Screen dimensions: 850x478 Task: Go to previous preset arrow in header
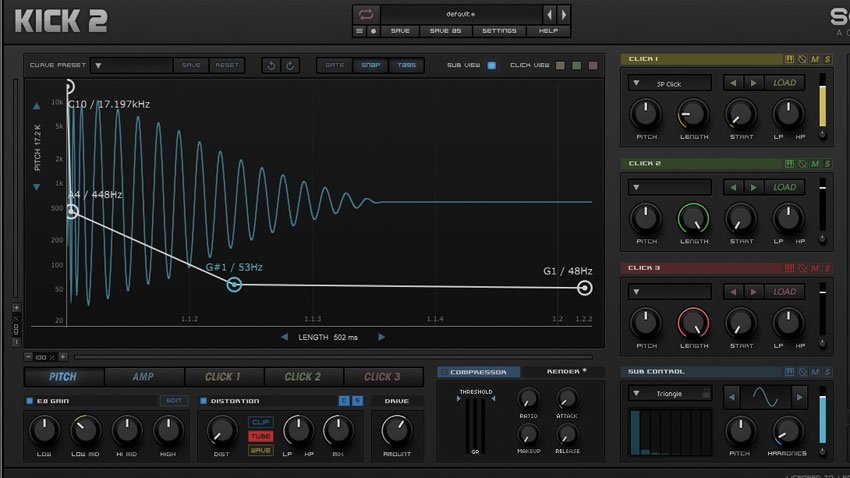(x=549, y=14)
